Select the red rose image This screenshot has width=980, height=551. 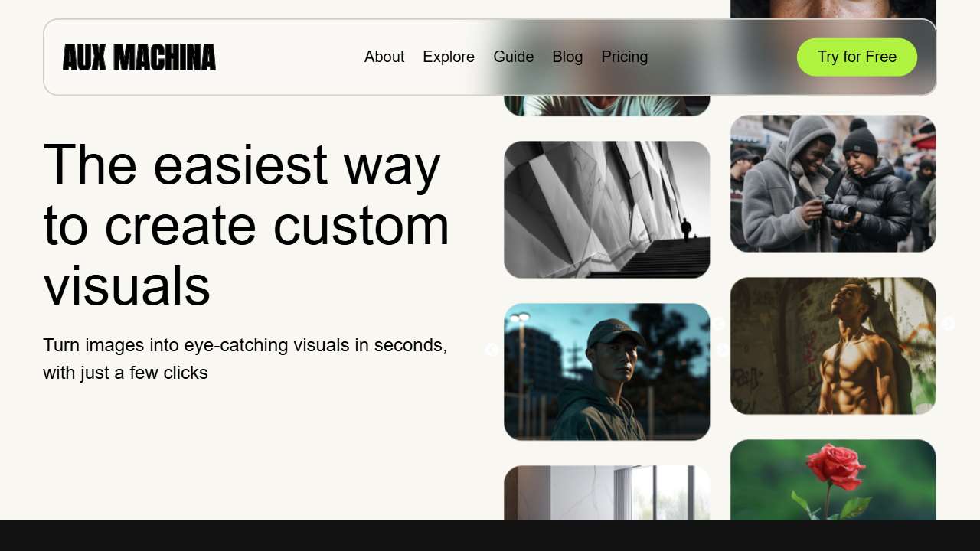833,480
